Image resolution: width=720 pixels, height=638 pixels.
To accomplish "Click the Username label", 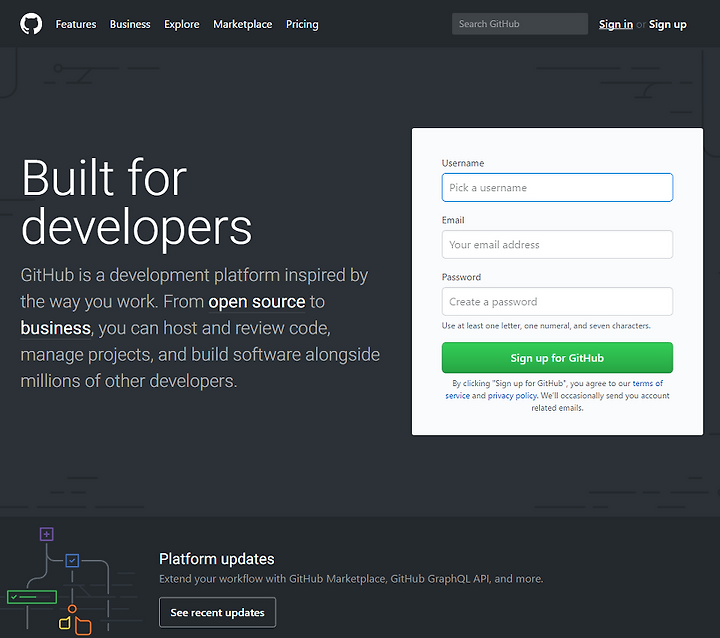I will [x=463, y=163].
